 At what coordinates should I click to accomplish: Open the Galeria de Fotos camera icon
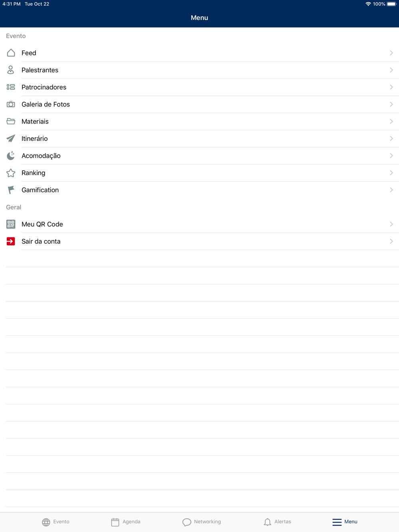11,104
